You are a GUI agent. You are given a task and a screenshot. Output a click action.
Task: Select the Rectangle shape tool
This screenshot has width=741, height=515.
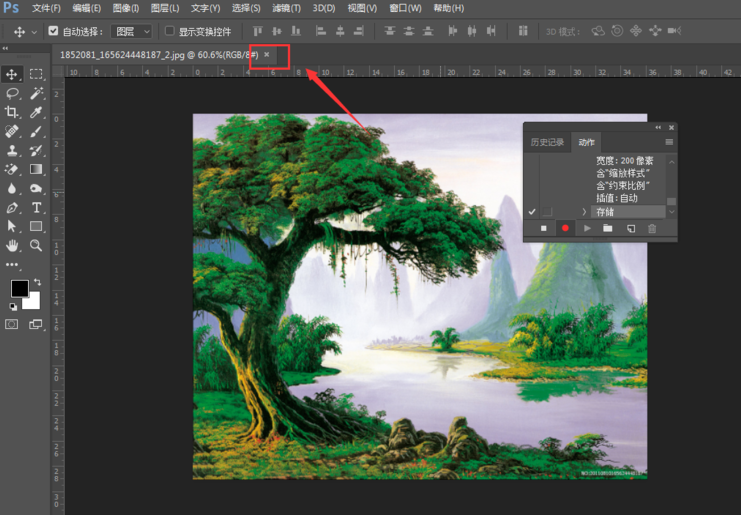point(36,226)
